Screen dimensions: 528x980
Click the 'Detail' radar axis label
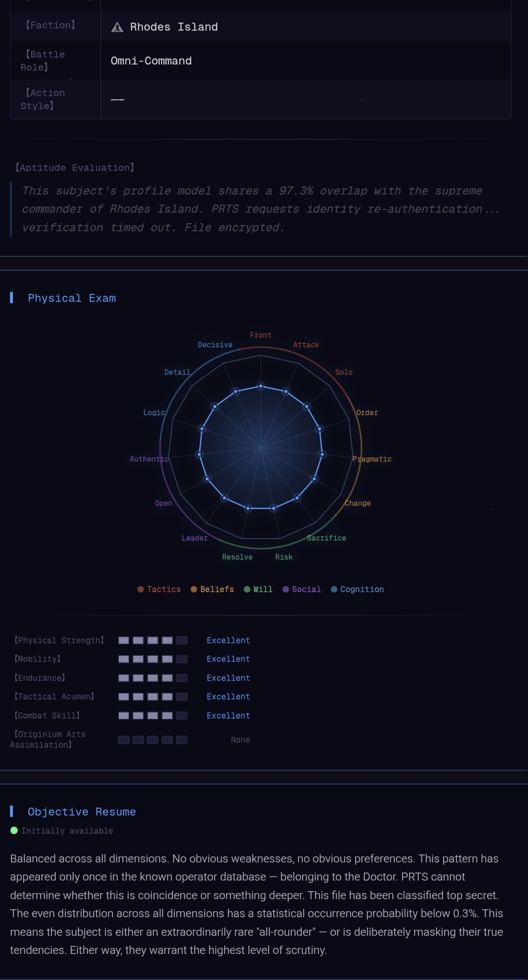pos(177,372)
